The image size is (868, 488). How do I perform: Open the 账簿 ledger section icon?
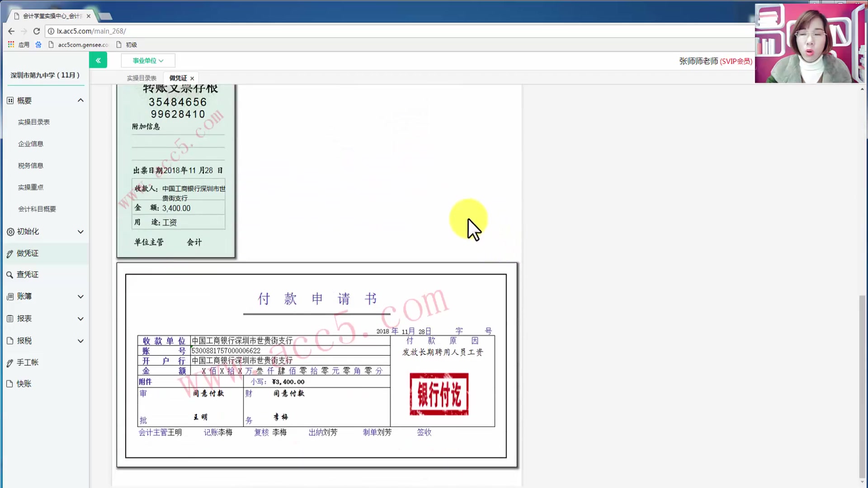[x=10, y=296]
